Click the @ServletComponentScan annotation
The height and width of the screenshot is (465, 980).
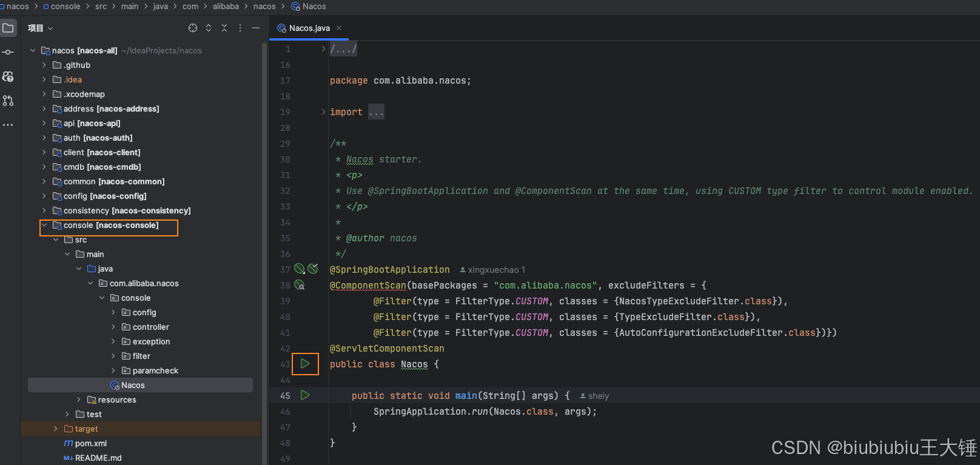[387, 349]
